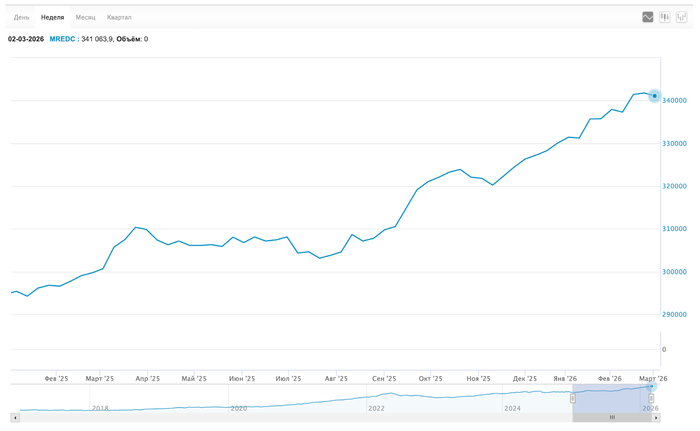Click the horizontal scrollbar thumb
700x431 pixels.
612,417
